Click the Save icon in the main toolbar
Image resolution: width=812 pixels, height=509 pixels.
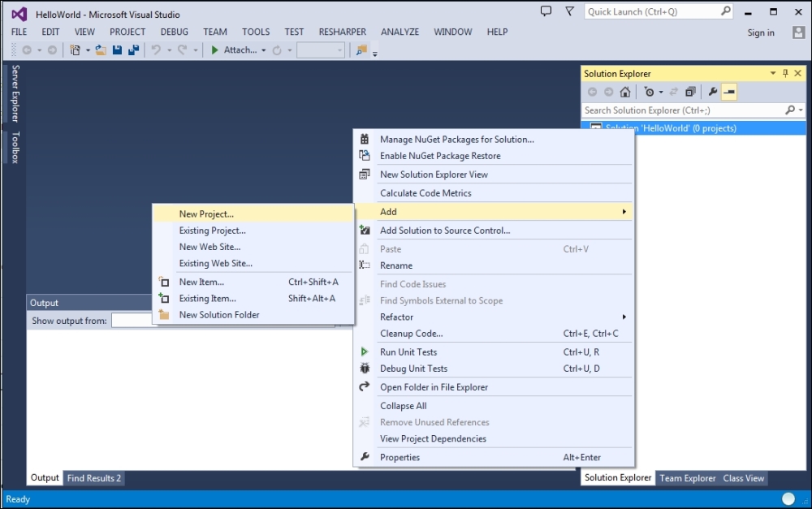click(x=116, y=50)
